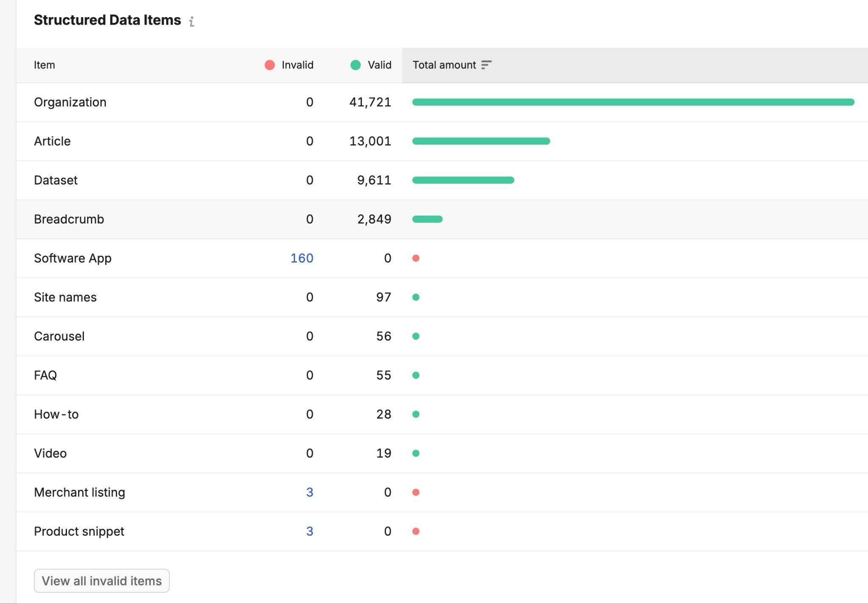This screenshot has height=604, width=868.
Task: Click the red dot in Merchant listing row
Action: point(416,492)
